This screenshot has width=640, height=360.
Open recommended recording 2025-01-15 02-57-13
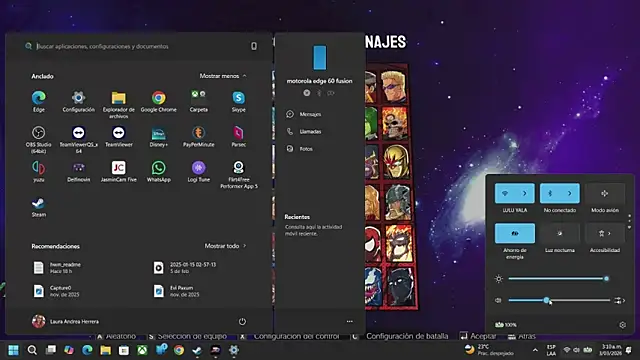[x=185, y=268]
